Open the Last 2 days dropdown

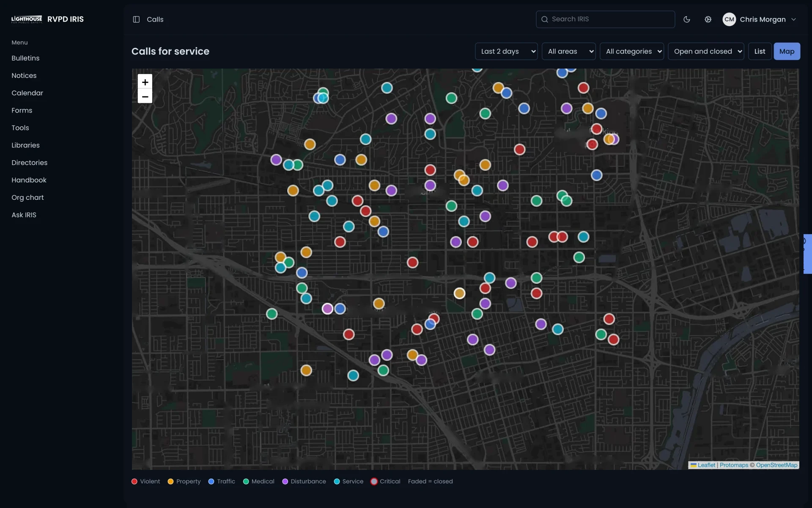(x=506, y=51)
